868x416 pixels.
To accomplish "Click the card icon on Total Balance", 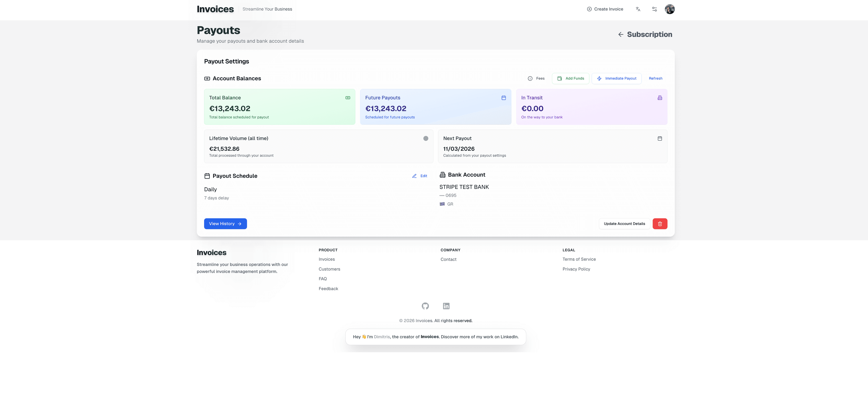I will point(347,98).
